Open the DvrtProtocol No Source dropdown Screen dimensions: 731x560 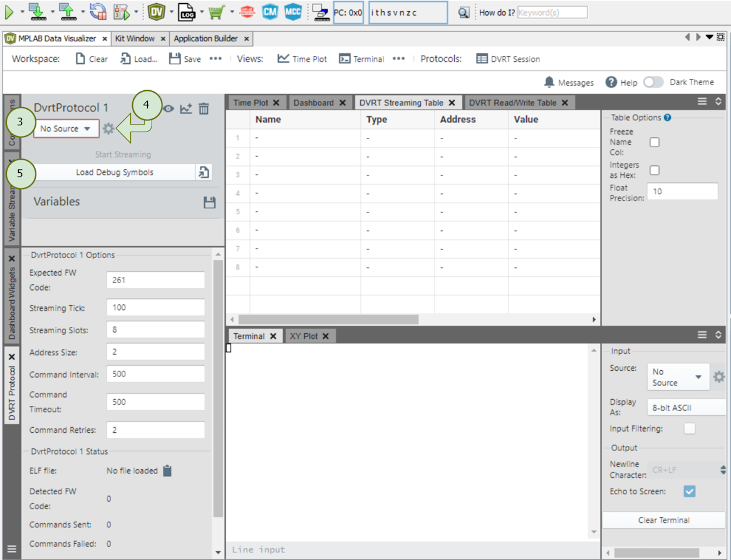point(66,128)
